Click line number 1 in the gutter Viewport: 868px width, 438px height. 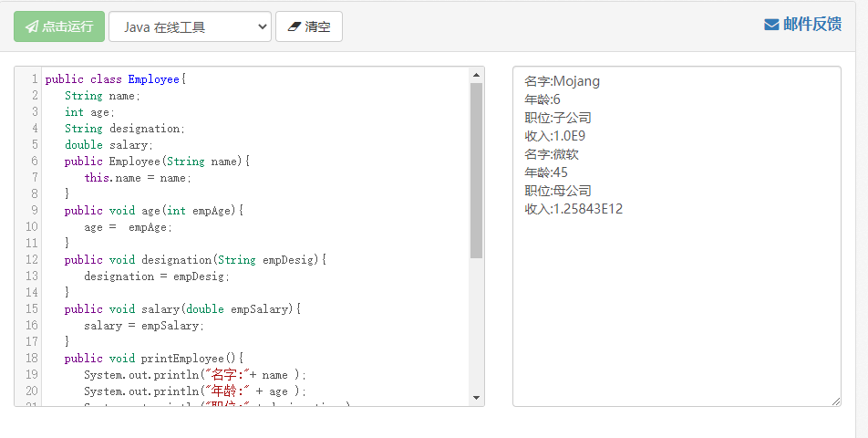[x=34, y=79]
